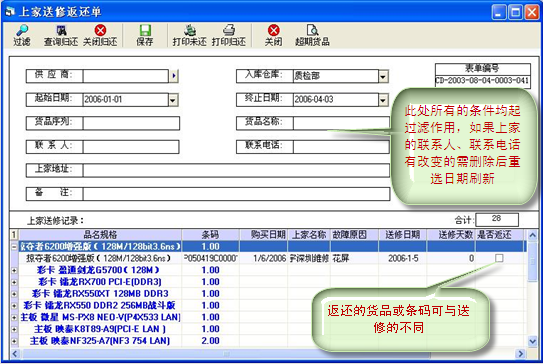Select the 2.00 quantity cell for NF325-A7
543x364 pixels.
coord(210,341)
